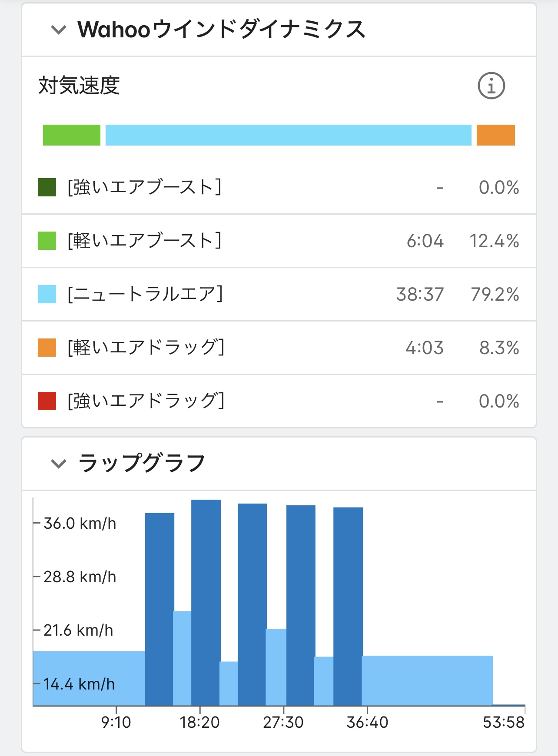
Task: Tap the long light blue cooldown lap bar
Action: [x=427, y=680]
